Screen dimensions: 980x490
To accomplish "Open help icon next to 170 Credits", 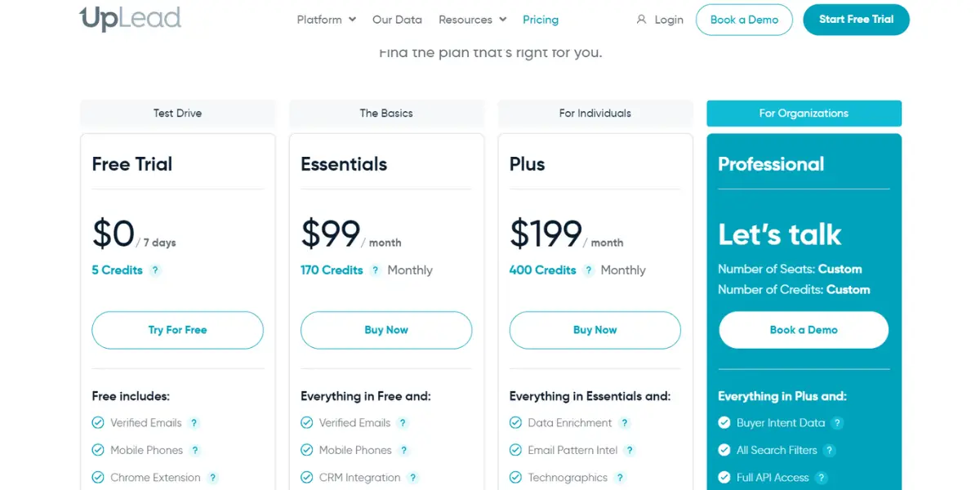I will click(x=376, y=270).
